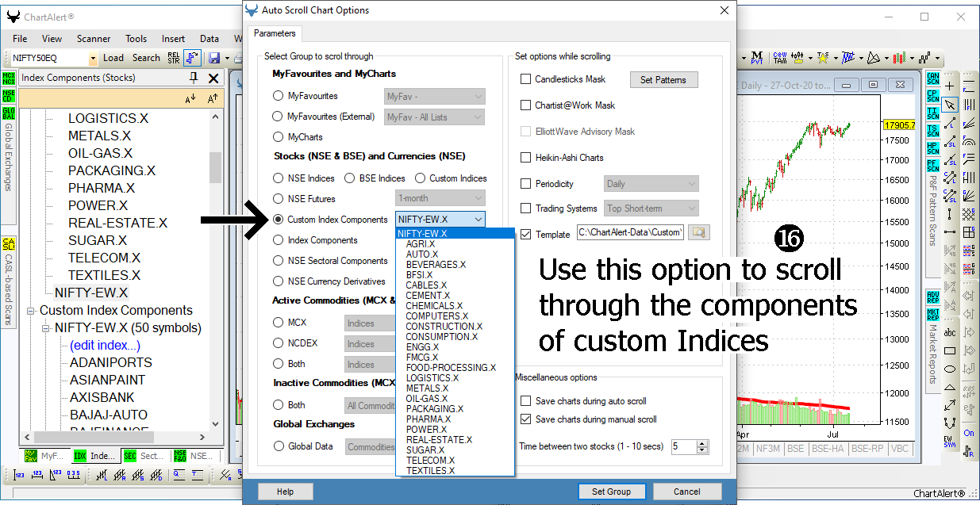Click the Template path input field
Viewport: 980px width, 505px height.
click(x=630, y=232)
